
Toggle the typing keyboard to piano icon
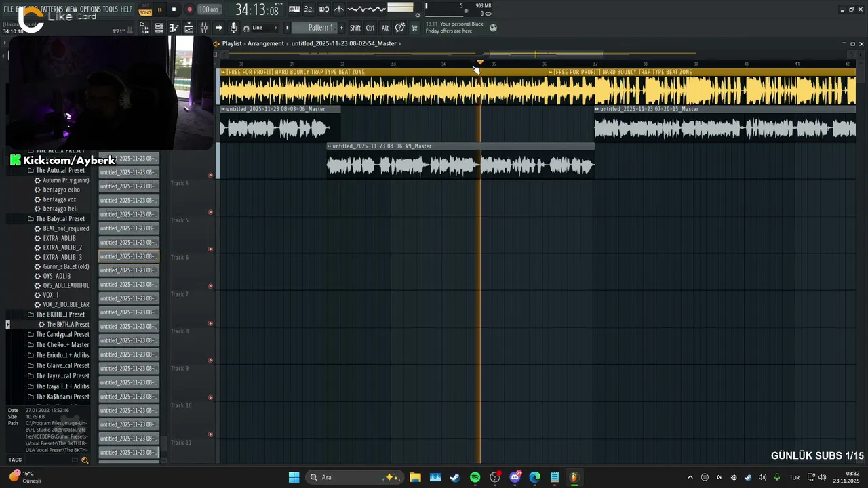coord(294,9)
